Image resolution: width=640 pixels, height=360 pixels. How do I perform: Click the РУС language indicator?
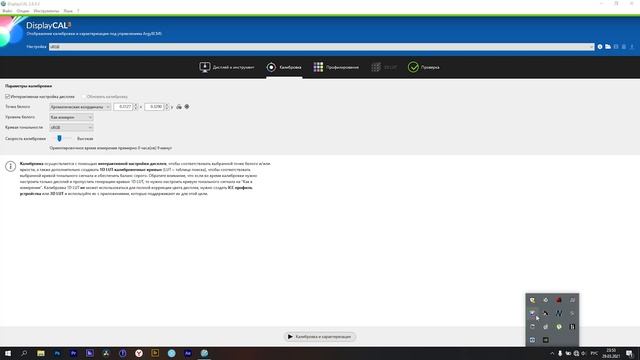pyautogui.click(x=594, y=353)
